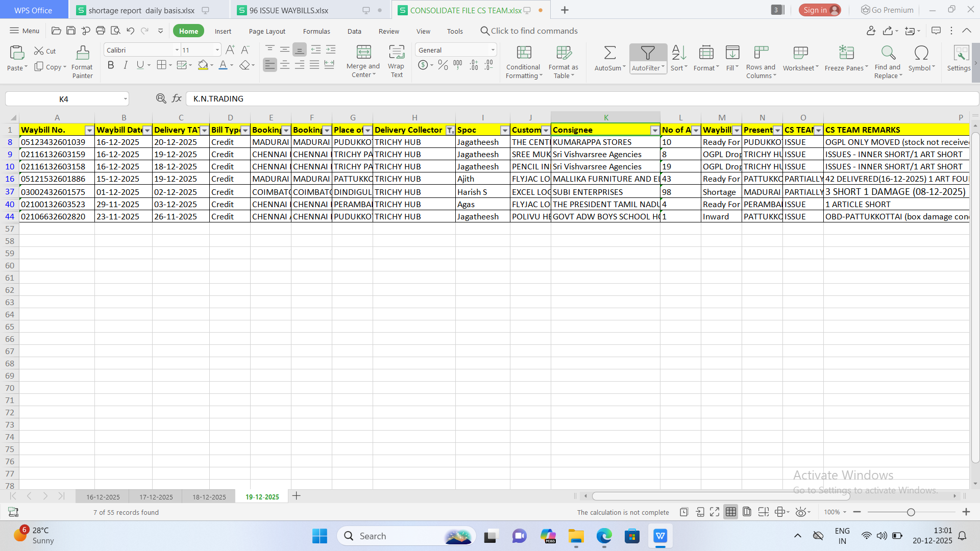Toggle the AutoFilter button
Viewport: 980px width, 551px height.
pyautogui.click(x=647, y=53)
